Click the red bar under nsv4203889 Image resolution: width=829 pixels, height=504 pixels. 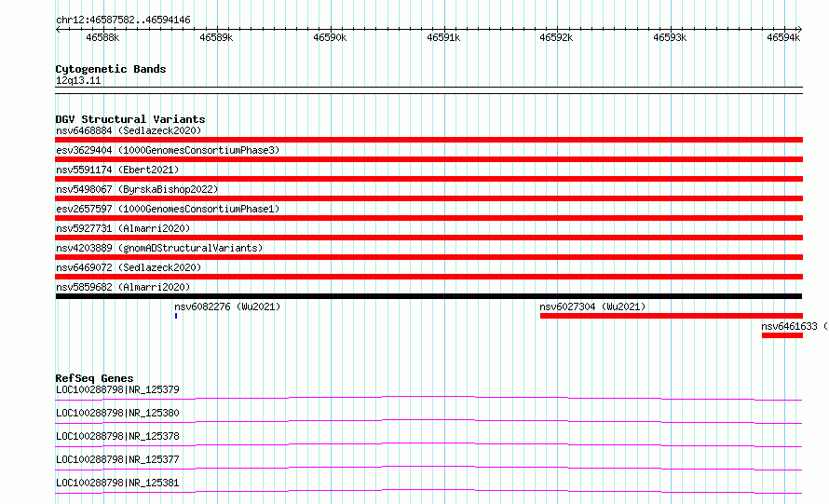(x=428, y=257)
